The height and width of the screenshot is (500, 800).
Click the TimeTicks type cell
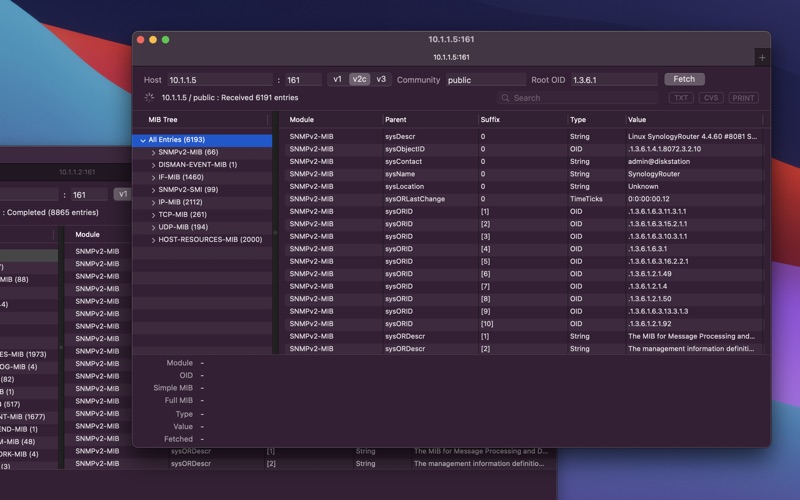click(x=586, y=199)
